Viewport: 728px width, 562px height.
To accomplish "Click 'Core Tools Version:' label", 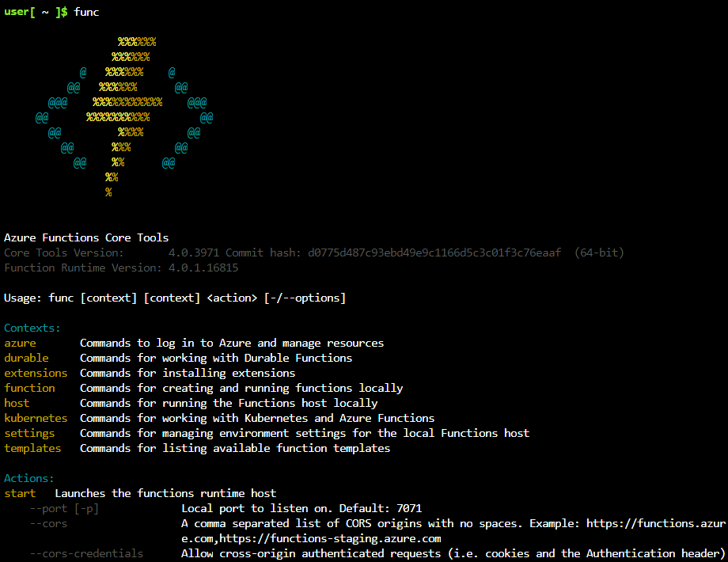I will pyautogui.click(x=64, y=253).
